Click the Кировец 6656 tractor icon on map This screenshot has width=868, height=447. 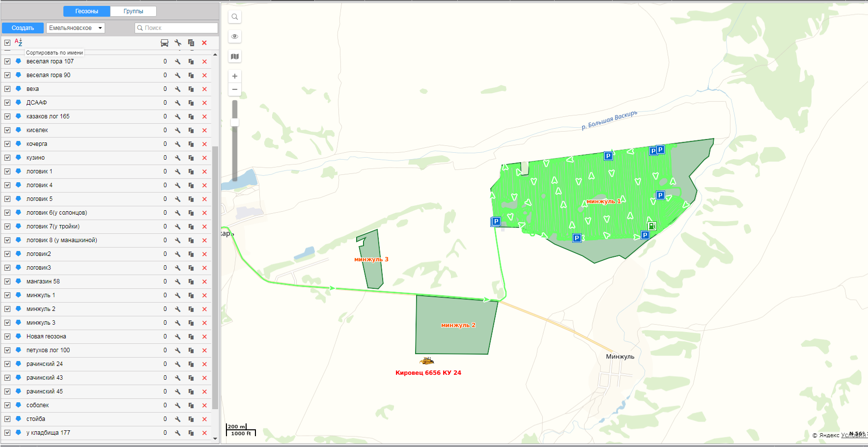click(426, 361)
